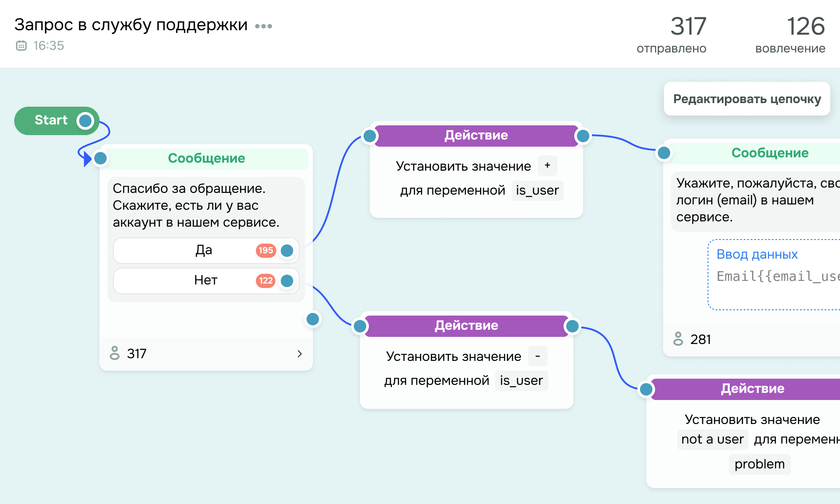Click the 317 отправлено statistic
This screenshot has width=840, height=504.
click(x=672, y=35)
